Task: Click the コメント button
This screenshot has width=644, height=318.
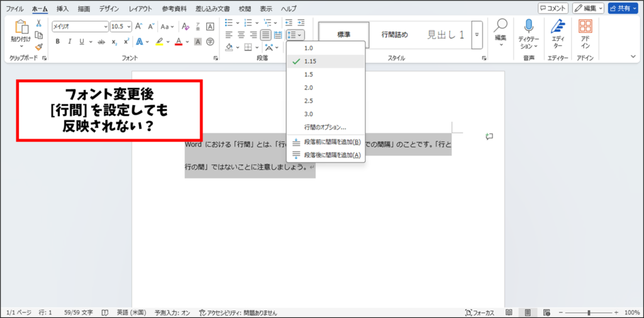Action: coord(553,8)
